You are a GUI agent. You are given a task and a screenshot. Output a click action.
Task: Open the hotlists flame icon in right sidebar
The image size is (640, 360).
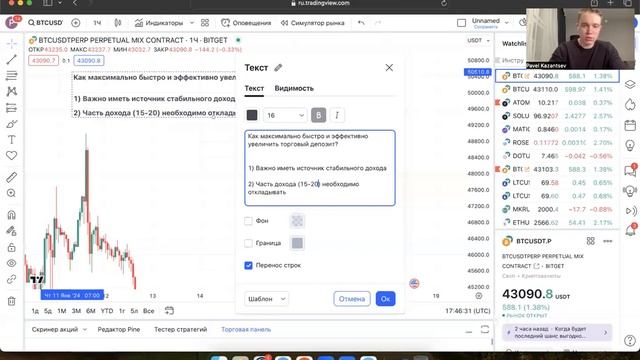[630, 105]
